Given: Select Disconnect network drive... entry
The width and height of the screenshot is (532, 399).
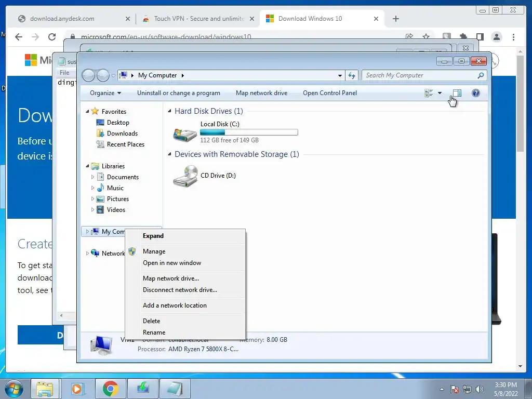Looking at the screenshot, I should tap(180, 290).
